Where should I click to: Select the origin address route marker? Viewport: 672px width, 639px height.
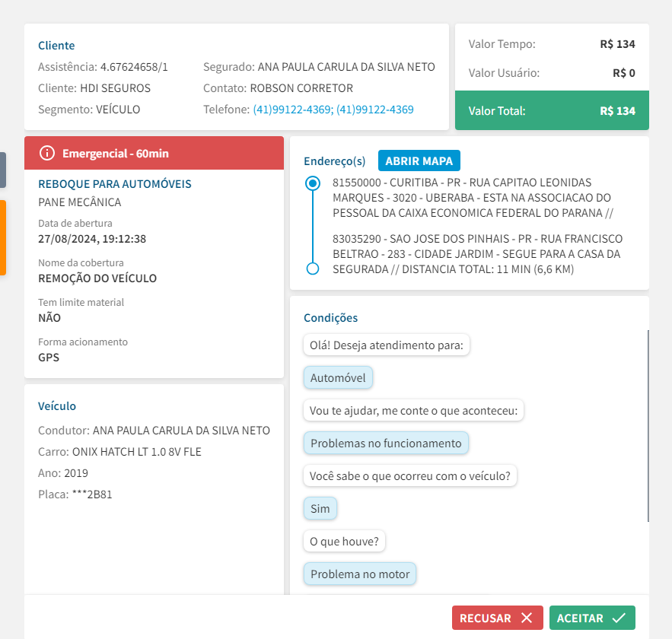312,183
